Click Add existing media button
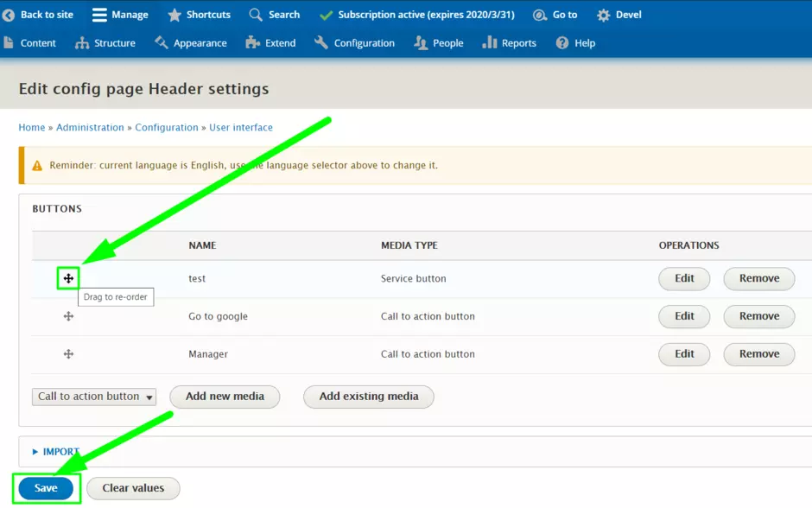 (x=369, y=397)
